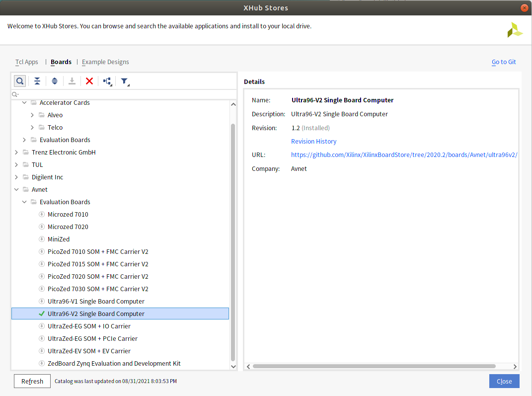Select PicoZed 7030 SOM + FMC Carrier V2
Screen dimensions: 532x396
98,289
